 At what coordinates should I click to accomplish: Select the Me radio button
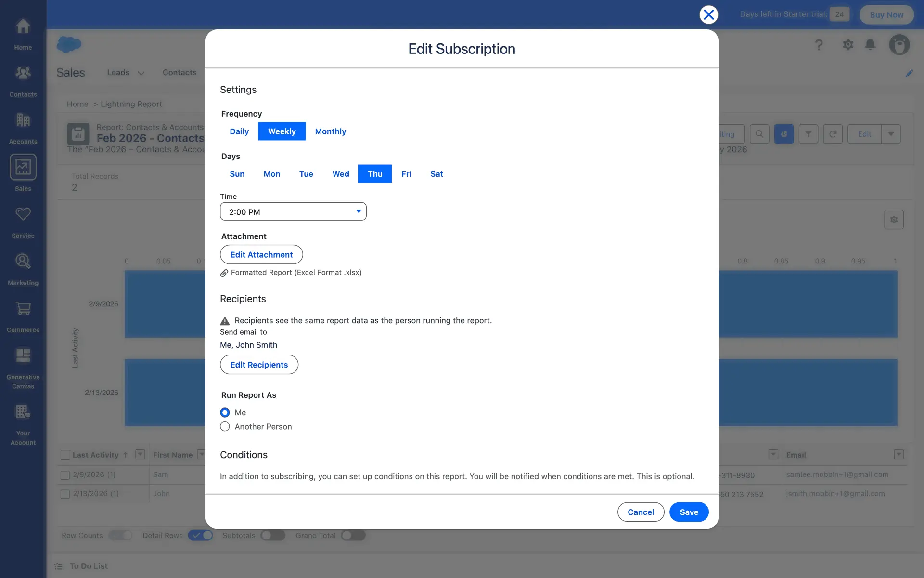(225, 412)
